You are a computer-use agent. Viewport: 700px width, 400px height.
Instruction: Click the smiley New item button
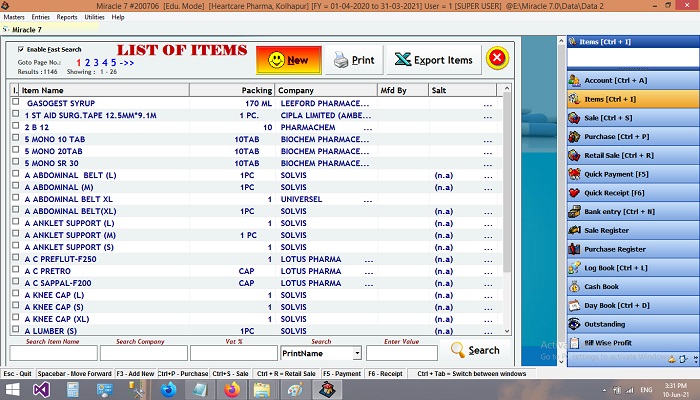[x=288, y=60]
